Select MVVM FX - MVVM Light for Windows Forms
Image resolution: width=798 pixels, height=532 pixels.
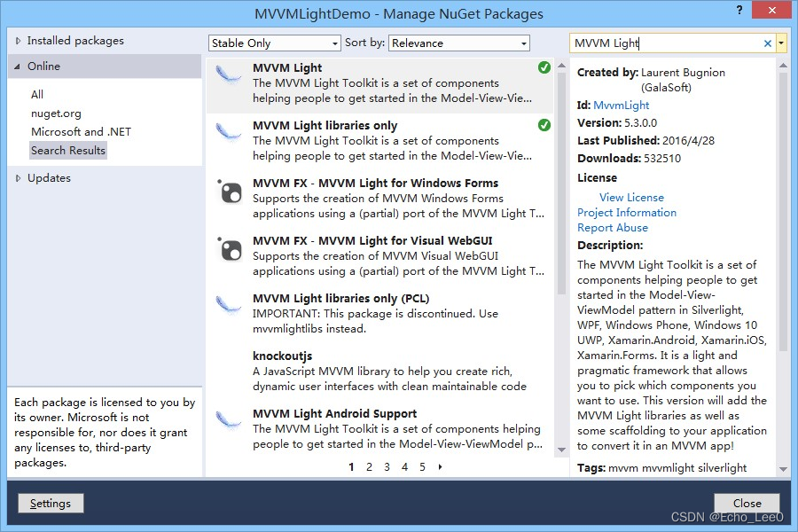(x=379, y=199)
